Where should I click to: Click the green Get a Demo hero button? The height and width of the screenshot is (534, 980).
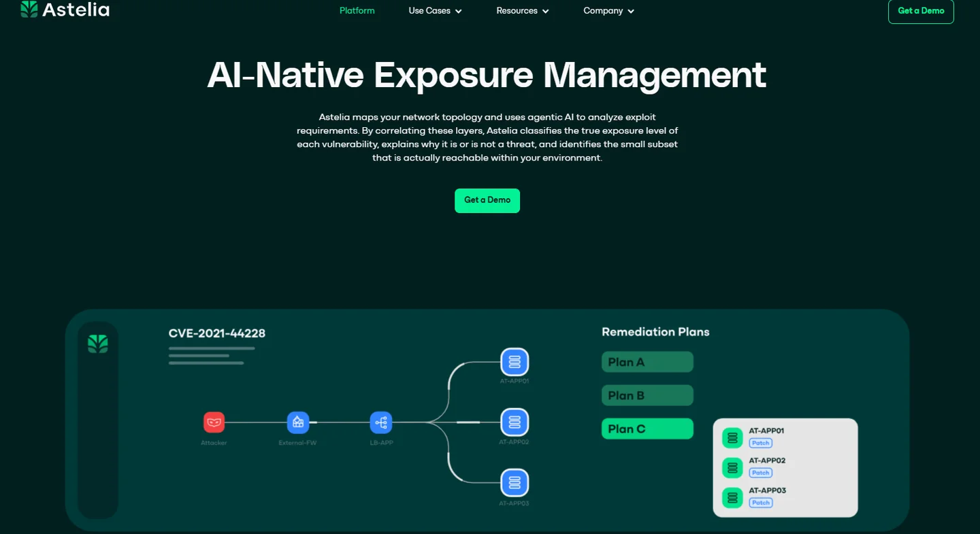point(487,201)
